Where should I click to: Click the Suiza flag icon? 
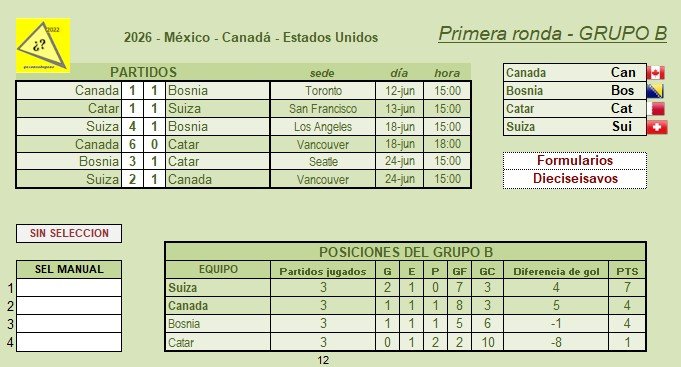click(657, 127)
